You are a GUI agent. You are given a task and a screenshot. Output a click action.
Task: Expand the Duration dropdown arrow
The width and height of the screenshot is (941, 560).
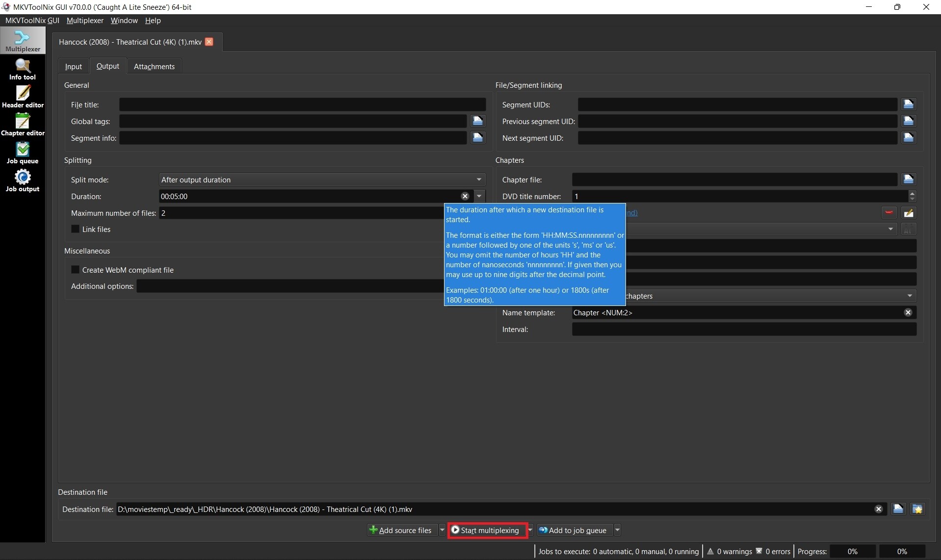coord(479,196)
